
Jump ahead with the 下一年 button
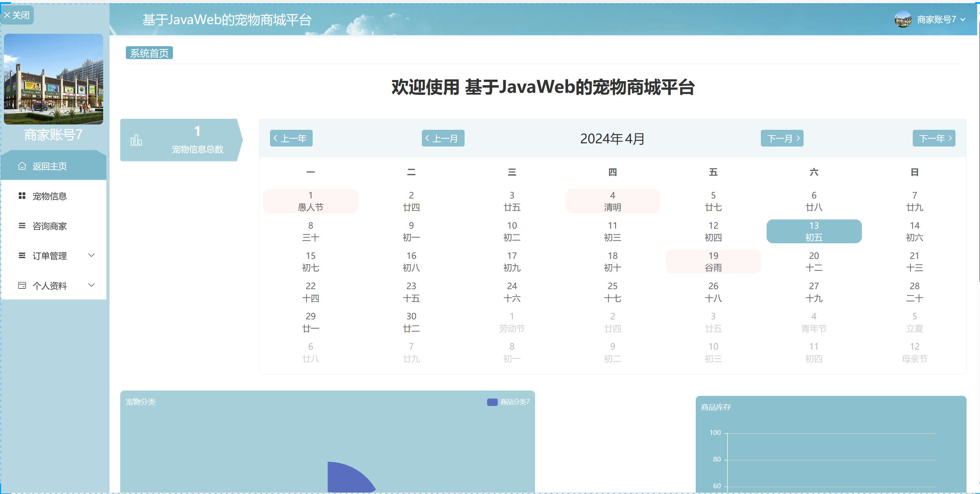coord(934,138)
